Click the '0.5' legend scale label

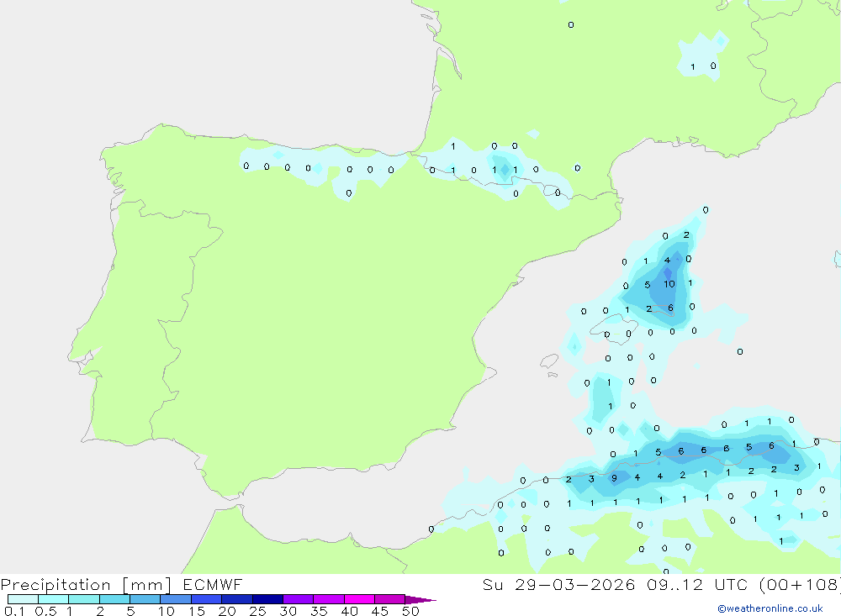[x=45, y=611]
